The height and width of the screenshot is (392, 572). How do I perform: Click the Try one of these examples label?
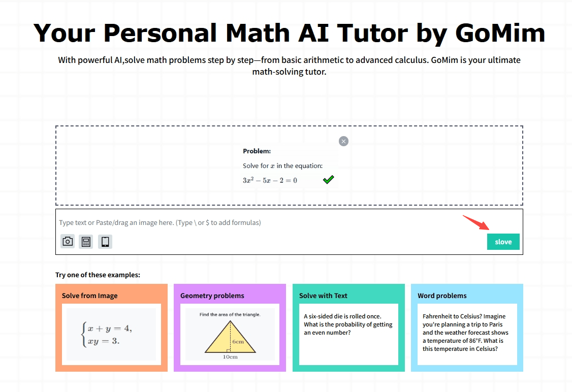(x=98, y=275)
